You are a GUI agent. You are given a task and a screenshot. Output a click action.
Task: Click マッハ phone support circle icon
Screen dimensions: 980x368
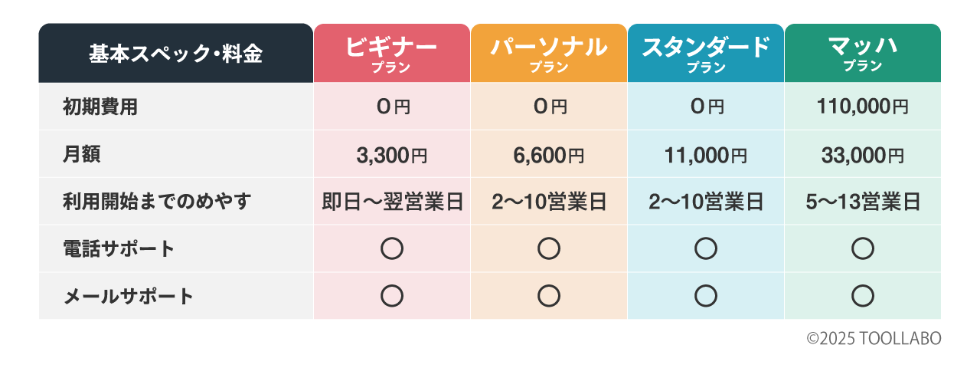coord(863,248)
